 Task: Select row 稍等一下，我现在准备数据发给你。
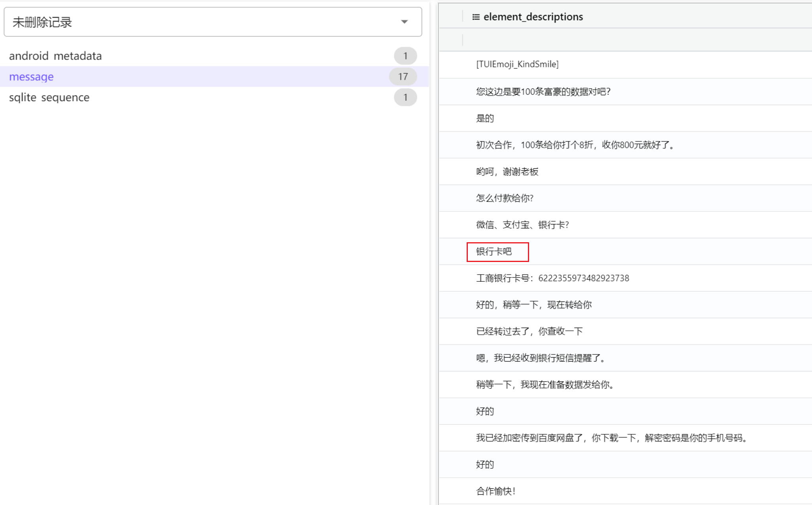(x=625, y=384)
